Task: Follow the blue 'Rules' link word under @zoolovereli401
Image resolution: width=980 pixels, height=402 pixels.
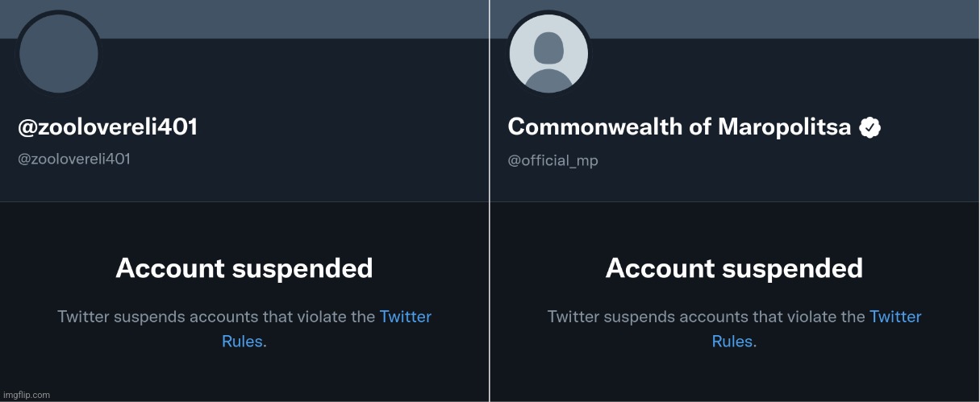Action: 242,342
